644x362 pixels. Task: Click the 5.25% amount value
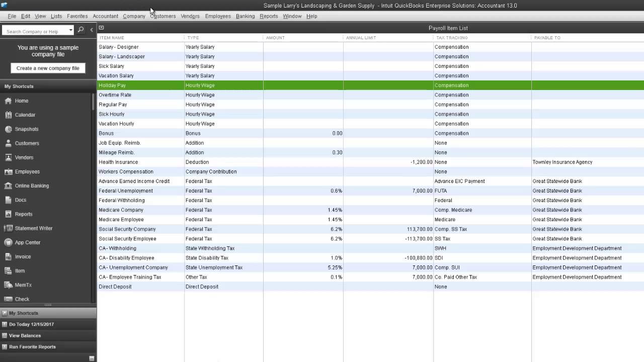335,267
